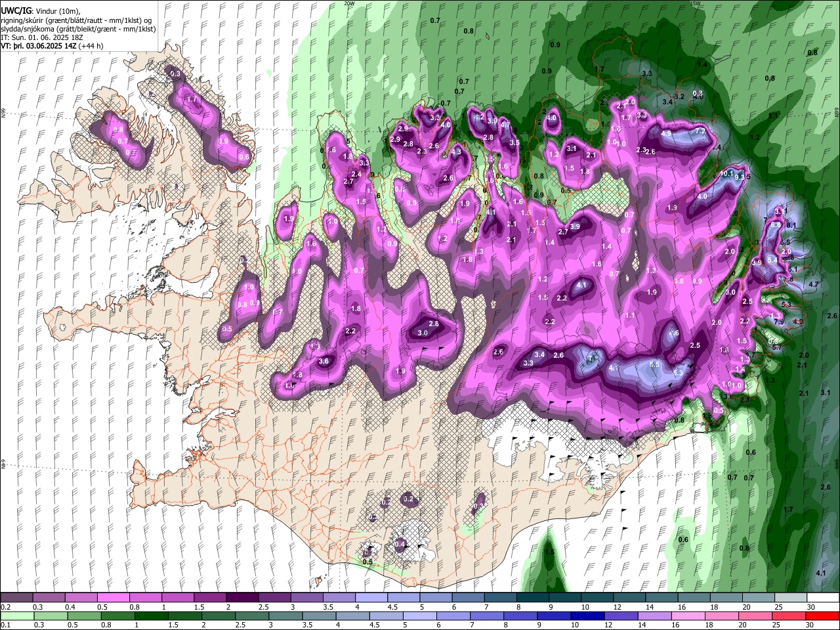Screen dimensions: 840x630
Task: Pick the 7 rain-scale blue swatch
Action: tap(486, 616)
